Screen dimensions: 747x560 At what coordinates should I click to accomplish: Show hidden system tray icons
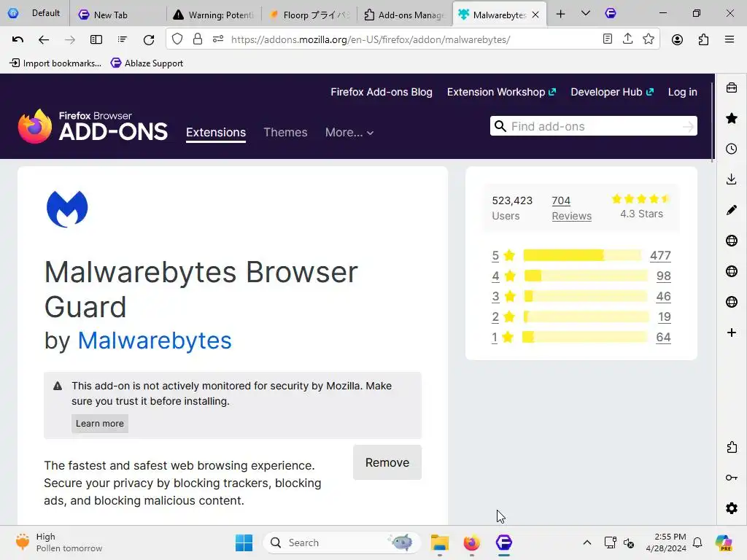[587, 542]
